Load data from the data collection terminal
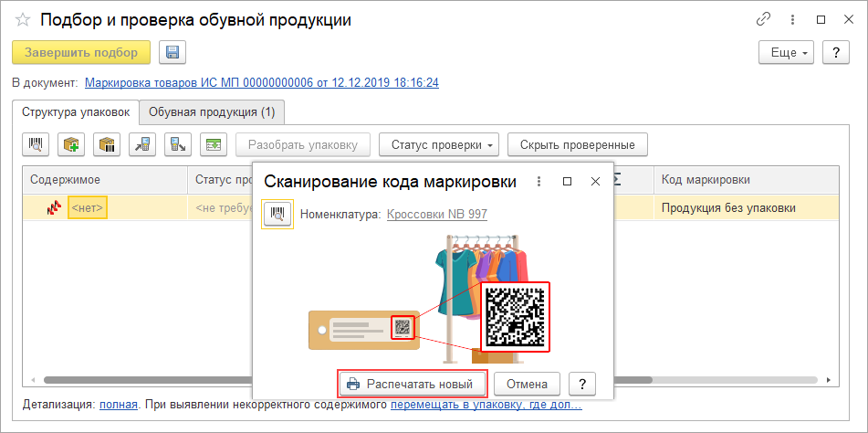Image resolution: width=868 pixels, height=433 pixels. (142, 145)
